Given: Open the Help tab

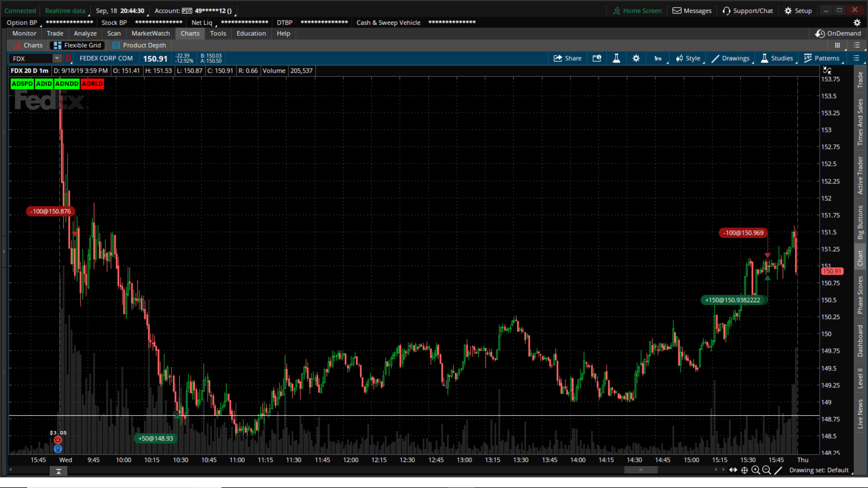Looking at the screenshot, I should [x=283, y=33].
